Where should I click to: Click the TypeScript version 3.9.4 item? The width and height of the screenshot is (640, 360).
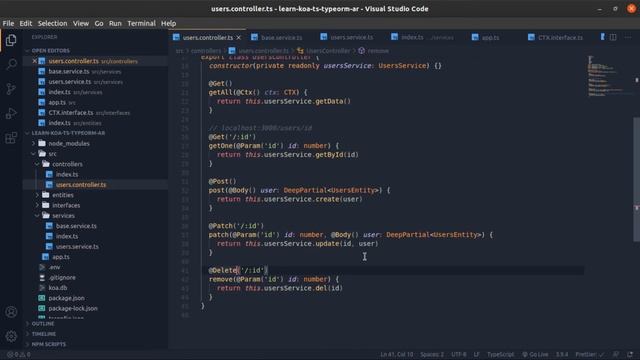[x=562, y=354]
